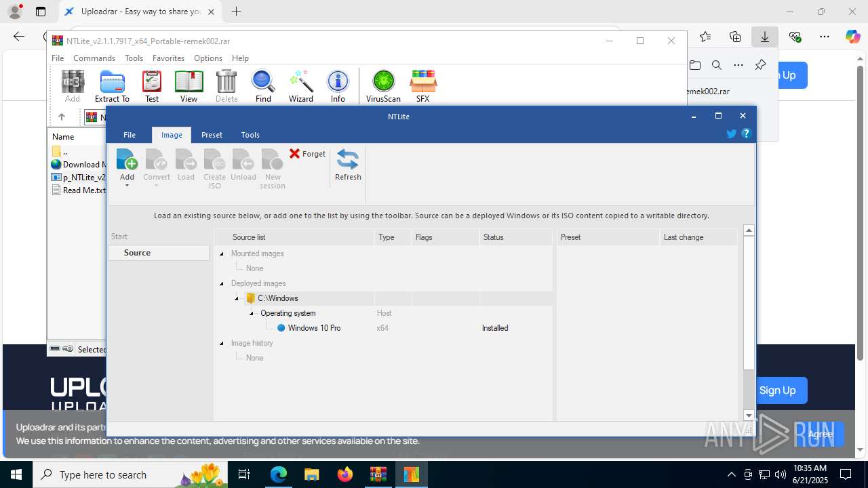Click WinRAR Info icon

pos(338,86)
